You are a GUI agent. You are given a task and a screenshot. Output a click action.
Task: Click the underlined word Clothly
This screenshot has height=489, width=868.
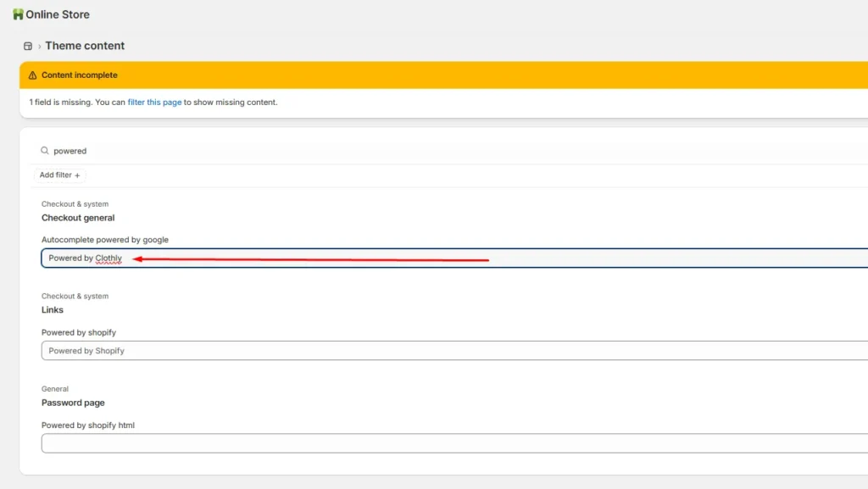point(108,258)
